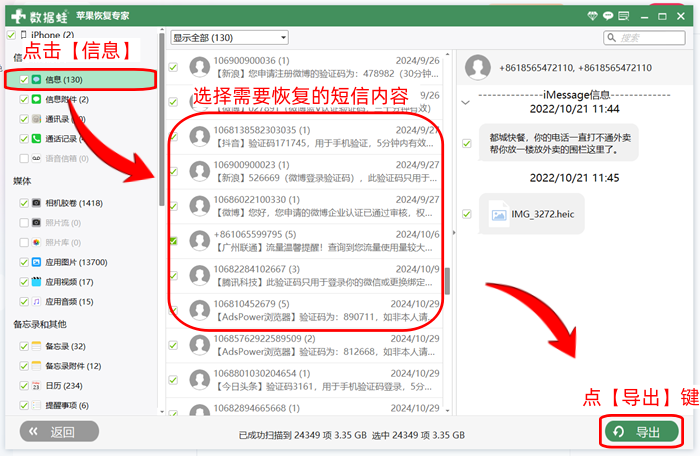Click the iPhone device icon
The image size is (700, 456).
click(24, 34)
